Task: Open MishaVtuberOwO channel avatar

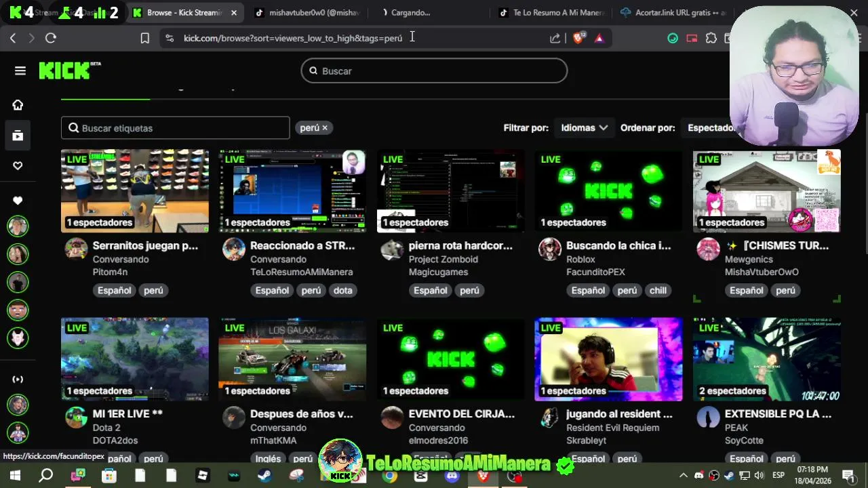Action: pyautogui.click(x=709, y=249)
